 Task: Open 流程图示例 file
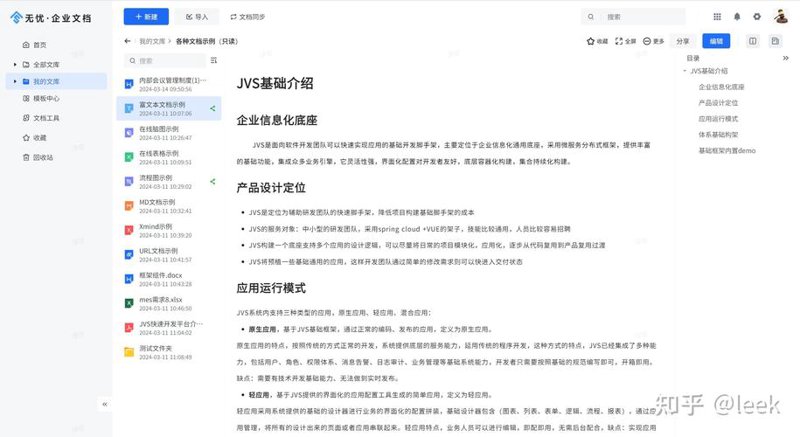point(169,182)
